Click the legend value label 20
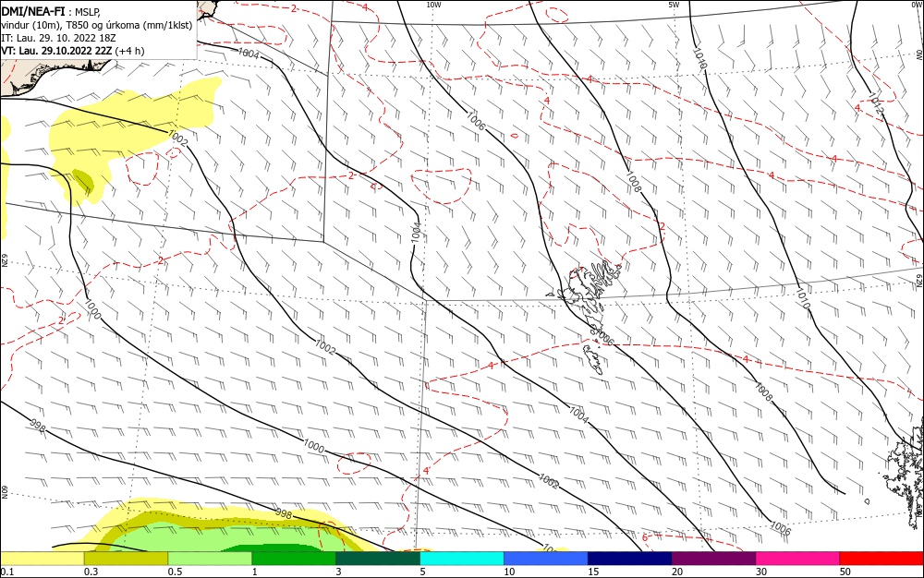This screenshot has width=924, height=578. pos(677,572)
